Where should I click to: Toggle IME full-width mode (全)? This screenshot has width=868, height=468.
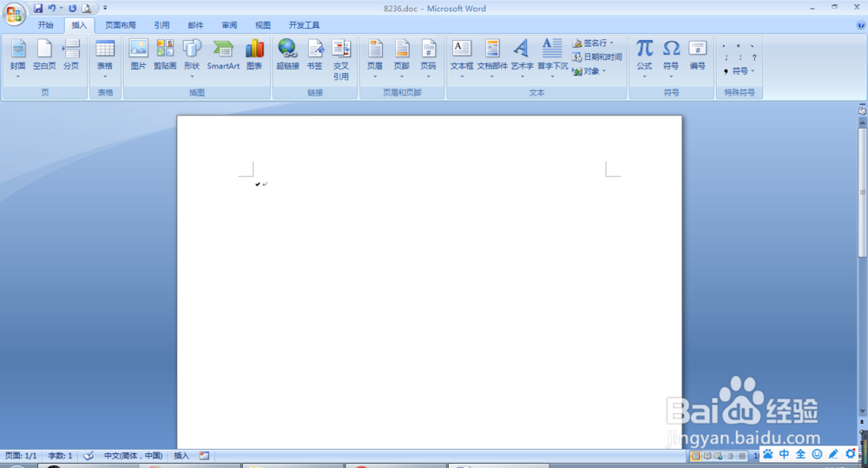click(800, 454)
